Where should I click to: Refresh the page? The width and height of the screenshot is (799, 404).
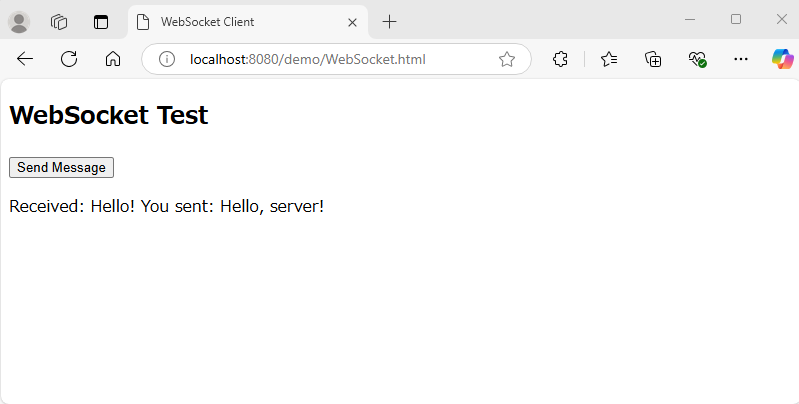[69, 59]
